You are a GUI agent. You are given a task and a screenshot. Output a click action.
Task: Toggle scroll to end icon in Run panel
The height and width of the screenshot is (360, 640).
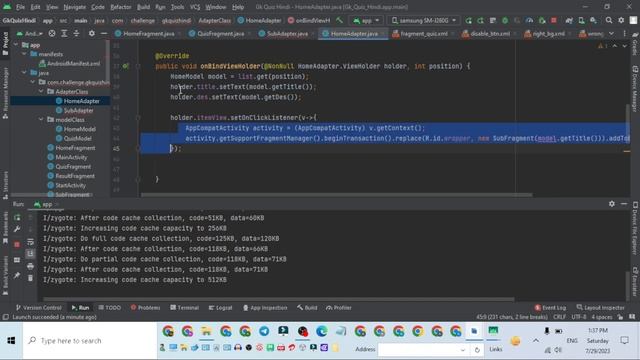pyautogui.click(x=30, y=254)
